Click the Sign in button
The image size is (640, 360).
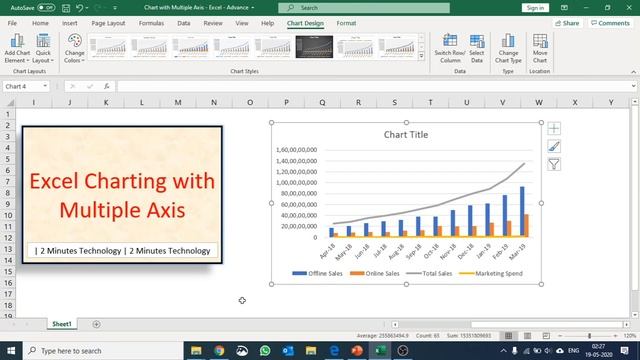point(535,8)
